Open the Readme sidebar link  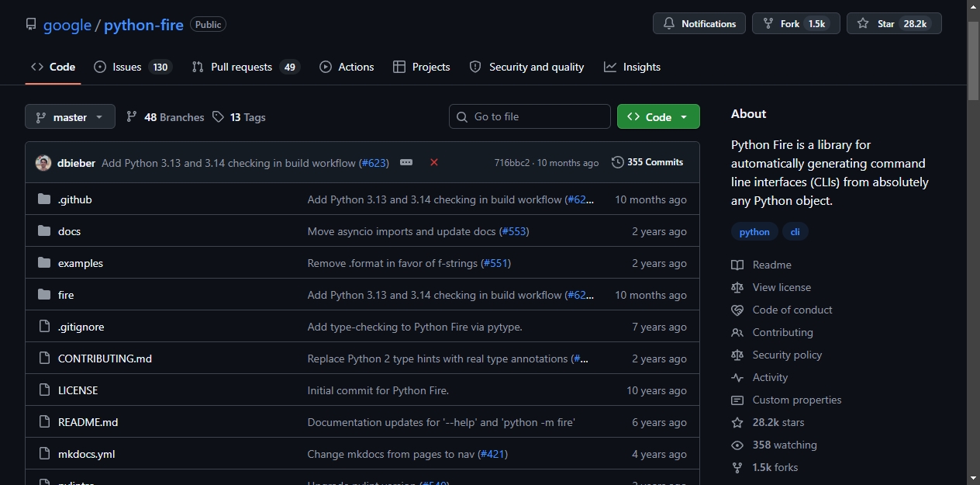[x=772, y=265]
